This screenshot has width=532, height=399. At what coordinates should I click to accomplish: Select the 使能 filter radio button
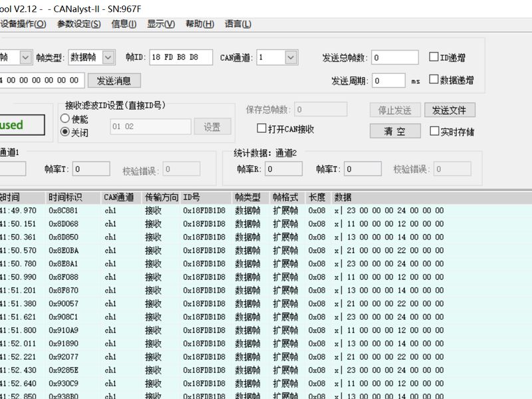click(x=65, y=118)
